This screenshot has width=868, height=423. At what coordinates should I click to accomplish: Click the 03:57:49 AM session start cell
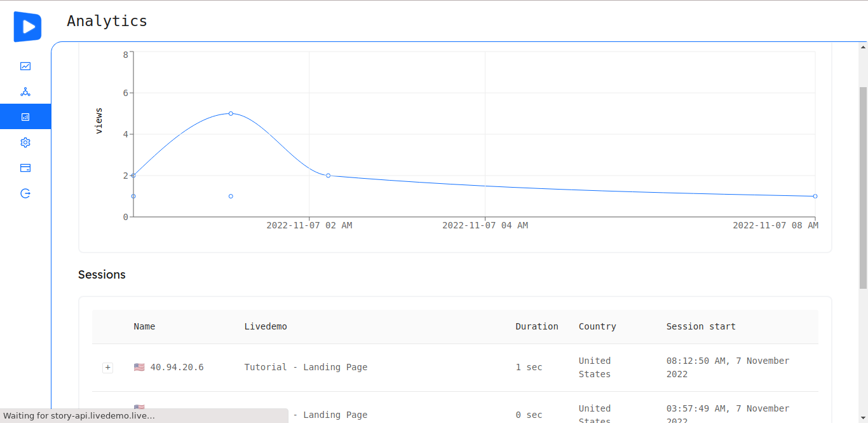tap(728, 413)
